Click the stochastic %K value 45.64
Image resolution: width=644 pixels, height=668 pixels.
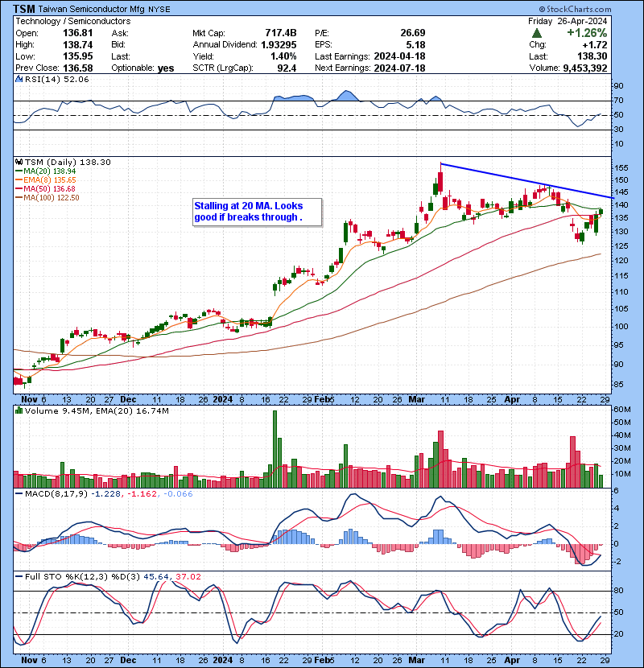pyautogui.click(x=156, y=577)
